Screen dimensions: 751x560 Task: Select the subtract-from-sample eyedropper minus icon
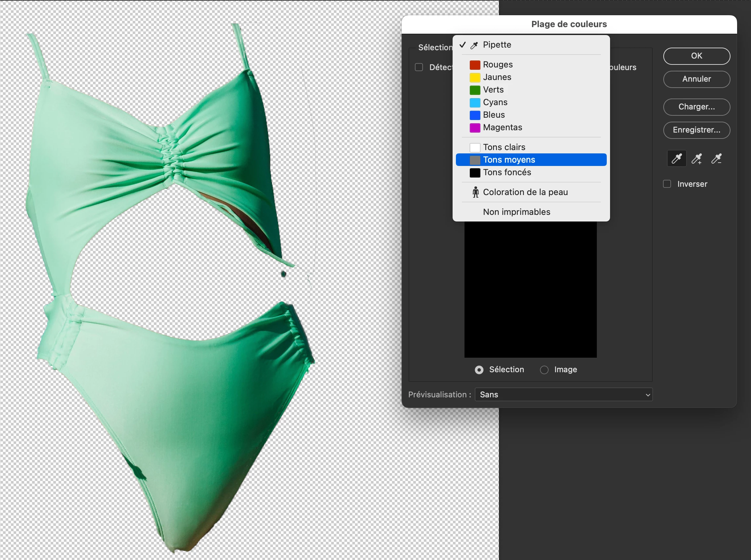pyautogui.click(x=716, y=159)
